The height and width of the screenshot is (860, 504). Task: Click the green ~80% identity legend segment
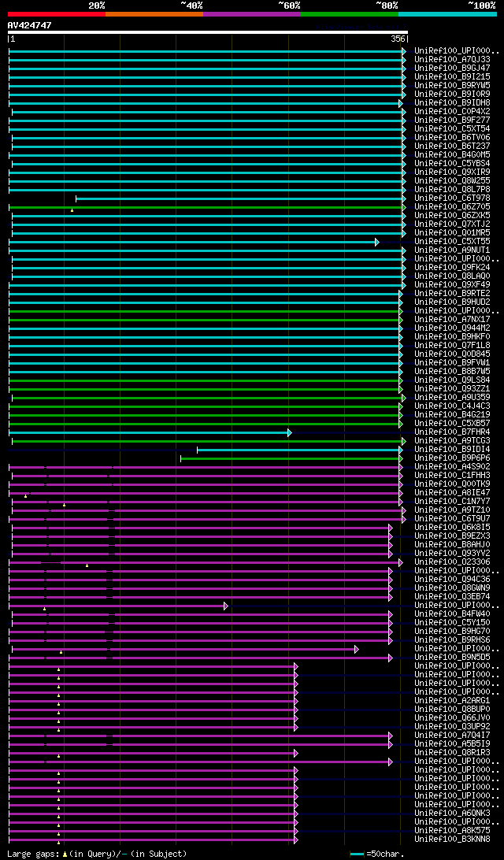pyautogui.click(x=350, y=13)
